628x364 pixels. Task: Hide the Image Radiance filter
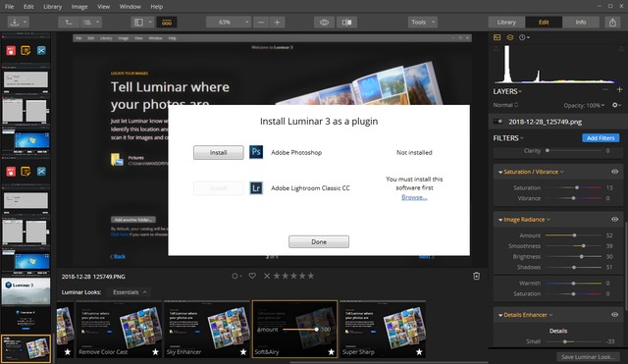(615, 219)
